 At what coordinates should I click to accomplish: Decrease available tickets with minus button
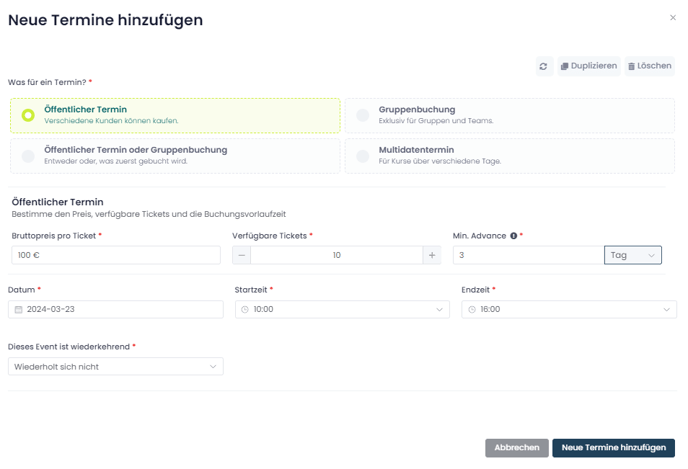(x=241, y=255)
